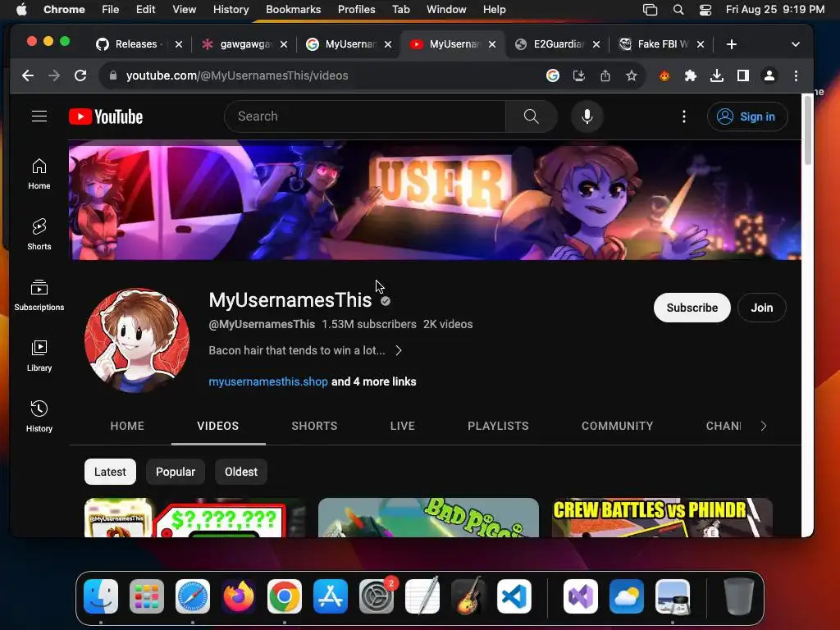Open Shorts in sidebar

(39, 235)
